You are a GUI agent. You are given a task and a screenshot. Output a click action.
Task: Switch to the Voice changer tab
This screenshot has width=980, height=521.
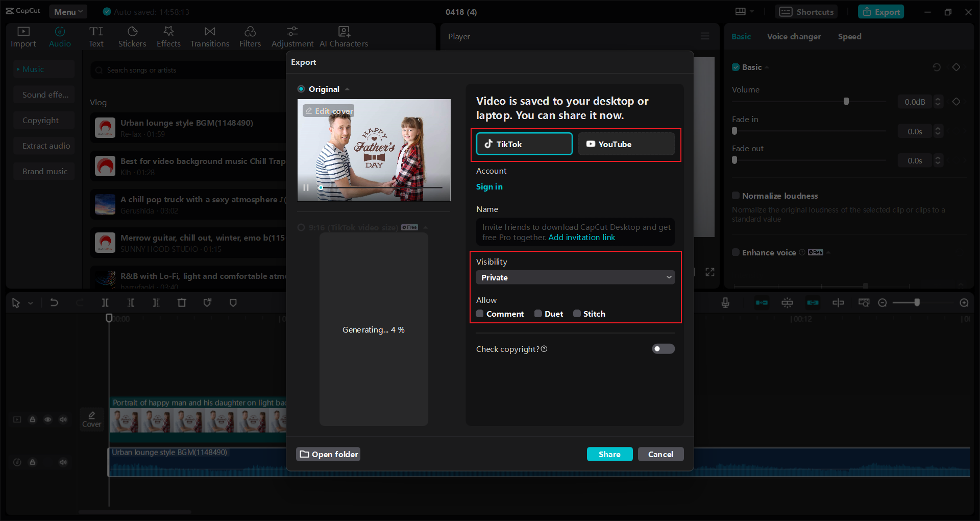point(794,37)
